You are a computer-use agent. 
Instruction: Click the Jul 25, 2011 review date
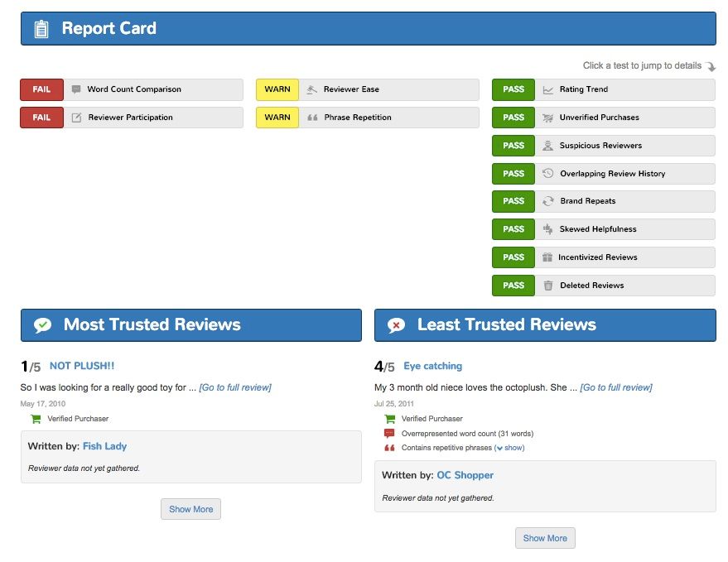tap(393, 404)
